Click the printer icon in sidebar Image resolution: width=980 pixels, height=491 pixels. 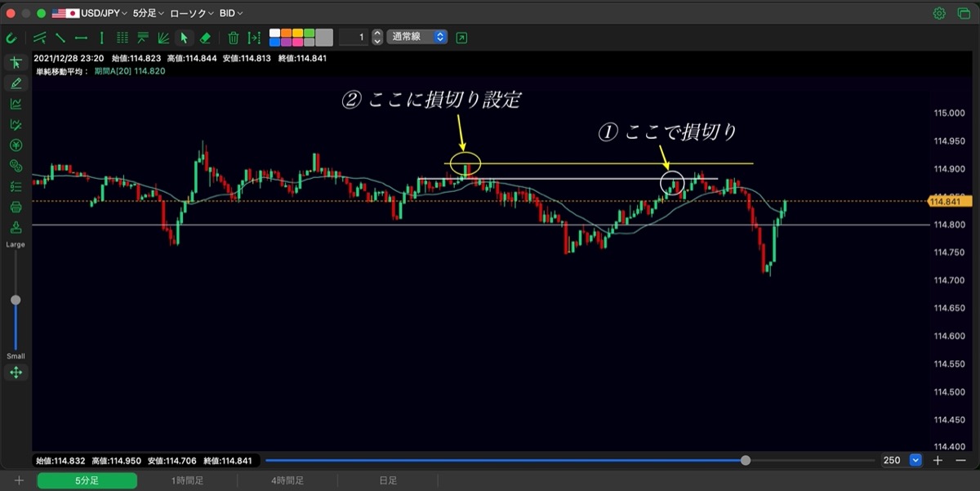pyautogui.click(x=16, y=208)
